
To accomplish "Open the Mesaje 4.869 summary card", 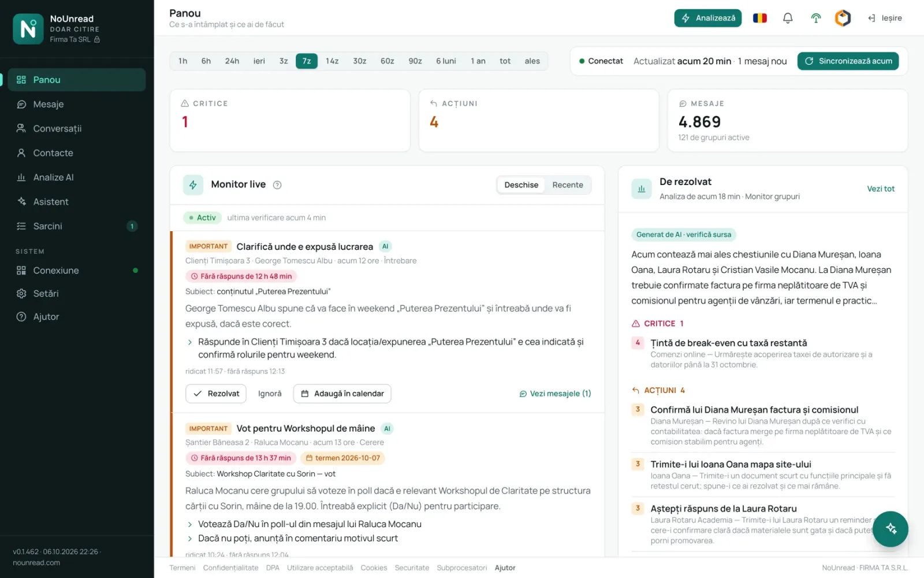I will (788, 120).
